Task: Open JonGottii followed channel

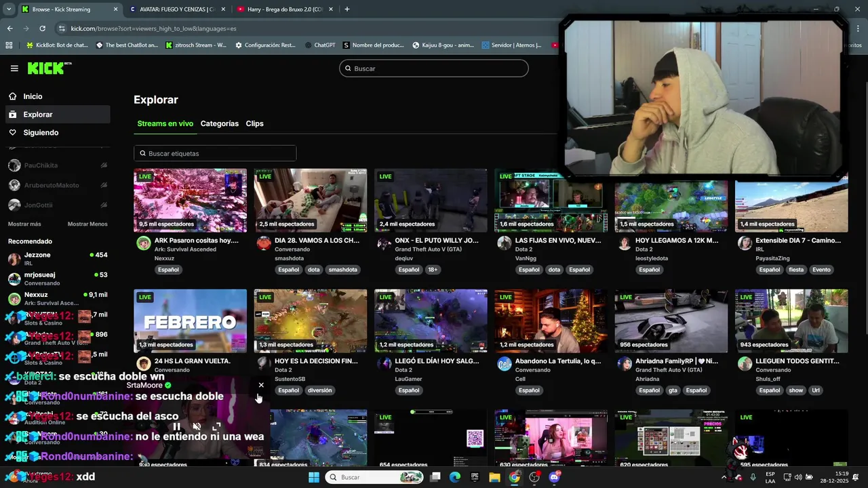Action: (x=58, y=205)
